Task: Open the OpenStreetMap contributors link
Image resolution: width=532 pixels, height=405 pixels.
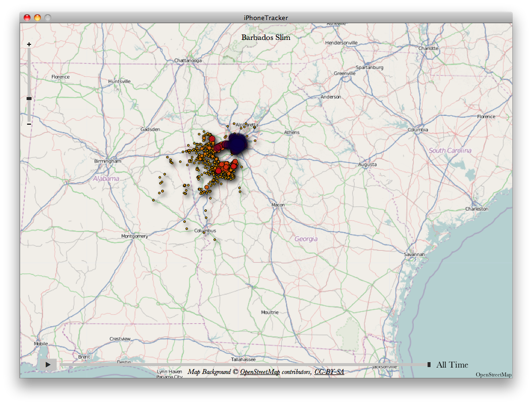Action: click(260, 371)
